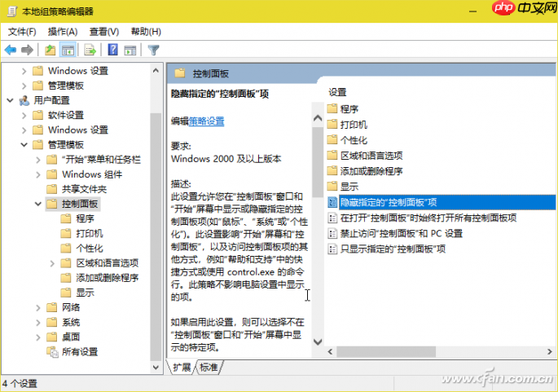Open the 策略设置 edit link
Viewport: 558px width, 392px height.
pyautogui.click(x=206, y=121)
